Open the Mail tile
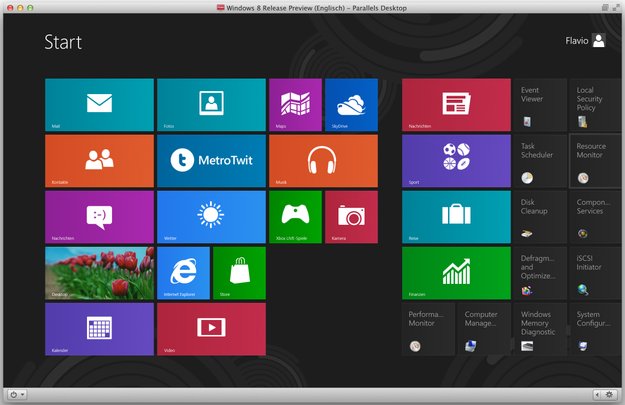 pyautogui.click(x=99, y=105)
